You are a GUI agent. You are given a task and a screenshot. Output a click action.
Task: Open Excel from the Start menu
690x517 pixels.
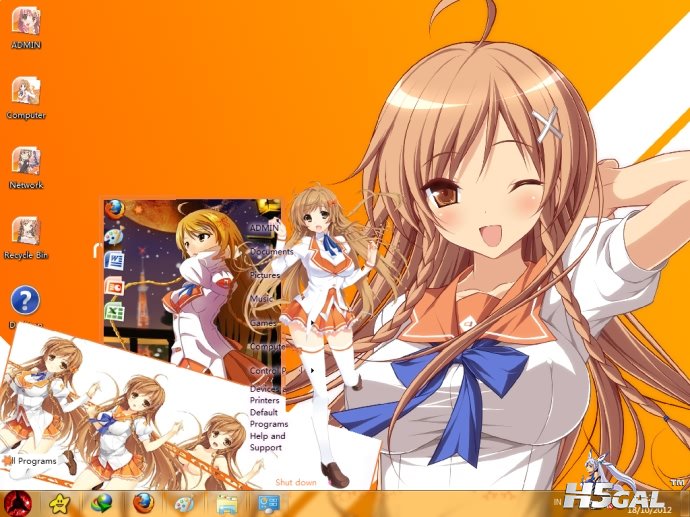coord(115,312)
